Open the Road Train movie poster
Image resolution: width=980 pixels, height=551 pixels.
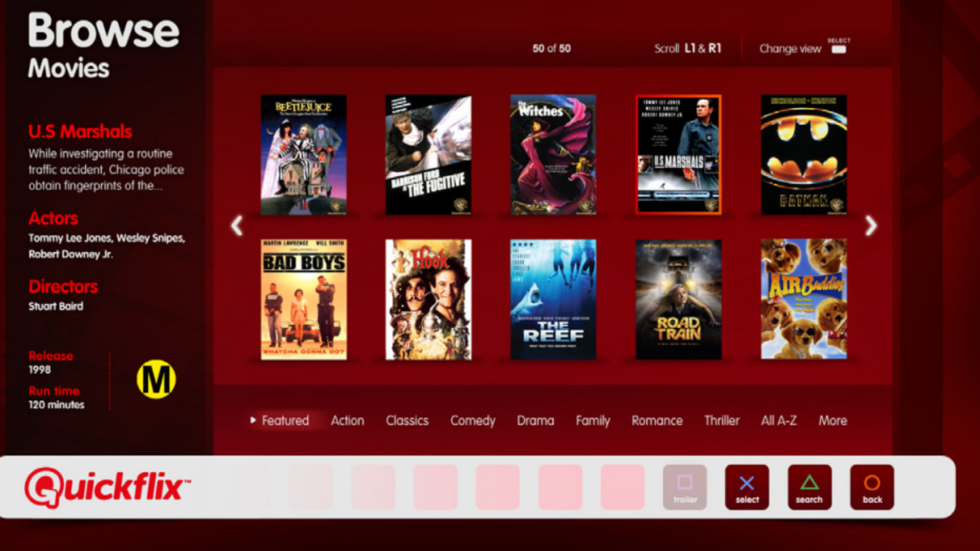pos(679,299)
